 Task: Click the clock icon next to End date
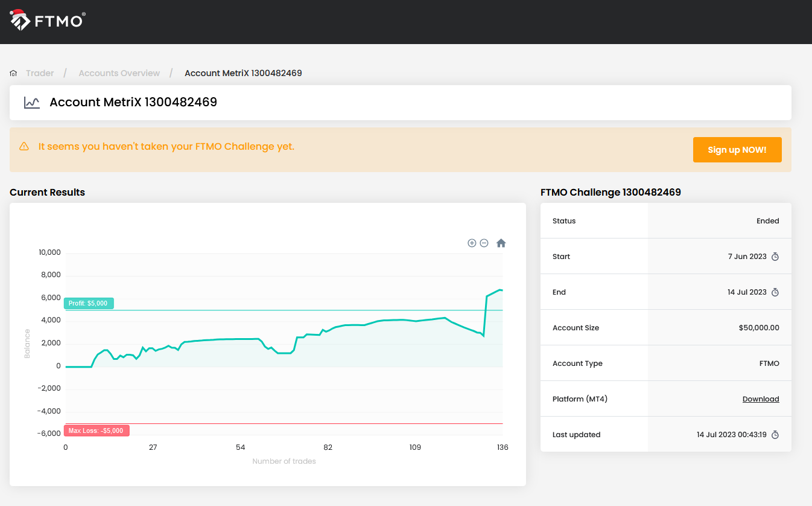775,292
